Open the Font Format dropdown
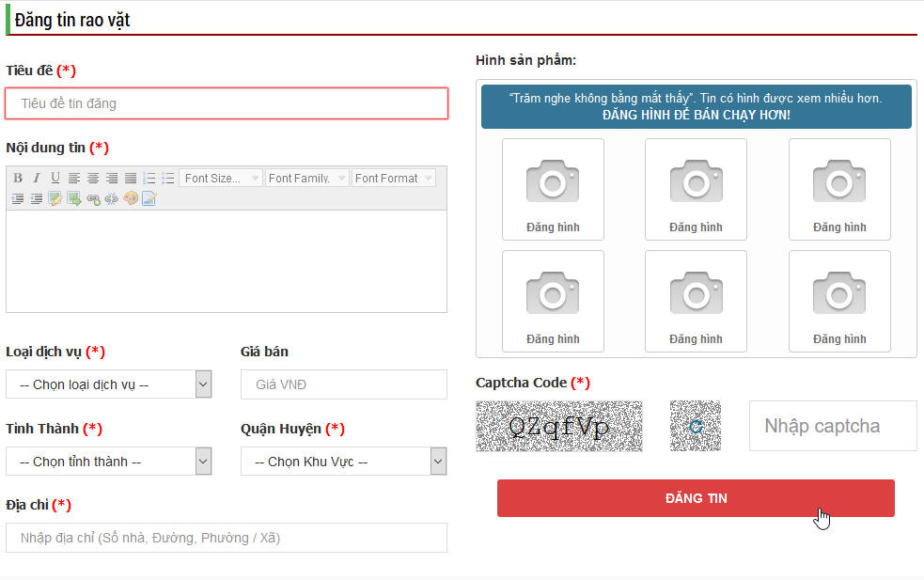This screenshot has width=924, height=580. click(394, 178)
